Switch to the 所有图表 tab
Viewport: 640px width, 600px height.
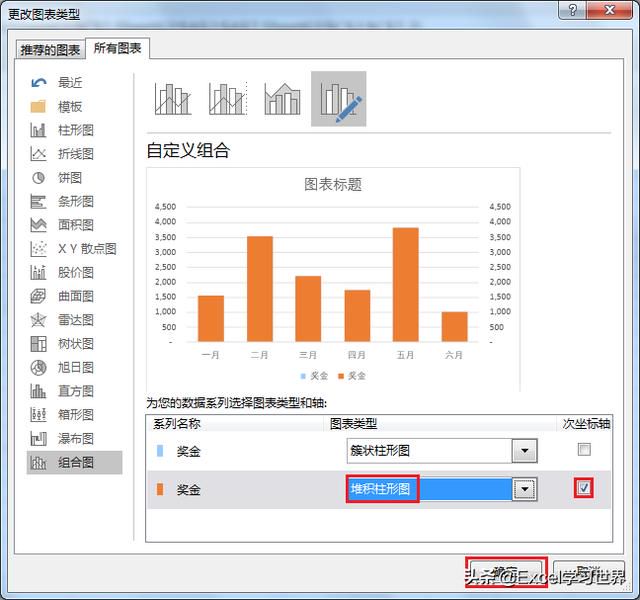[118, 49]
